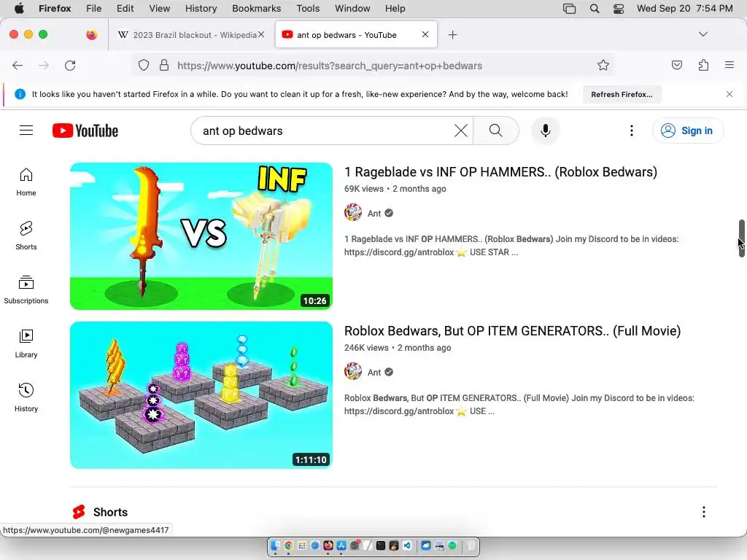The image size is (747, 560).
Task: Open the Firefox application hamburger menu
Action: point(729,65)
